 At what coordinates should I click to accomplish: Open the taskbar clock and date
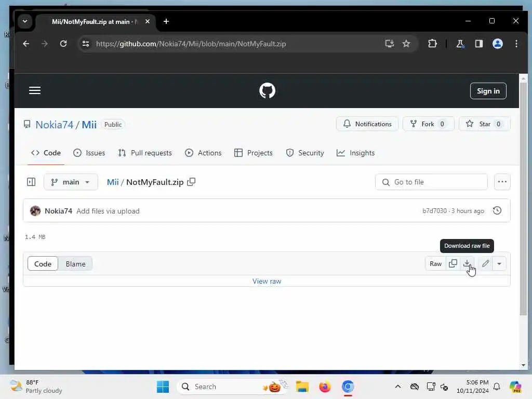(x=473, y=387)
